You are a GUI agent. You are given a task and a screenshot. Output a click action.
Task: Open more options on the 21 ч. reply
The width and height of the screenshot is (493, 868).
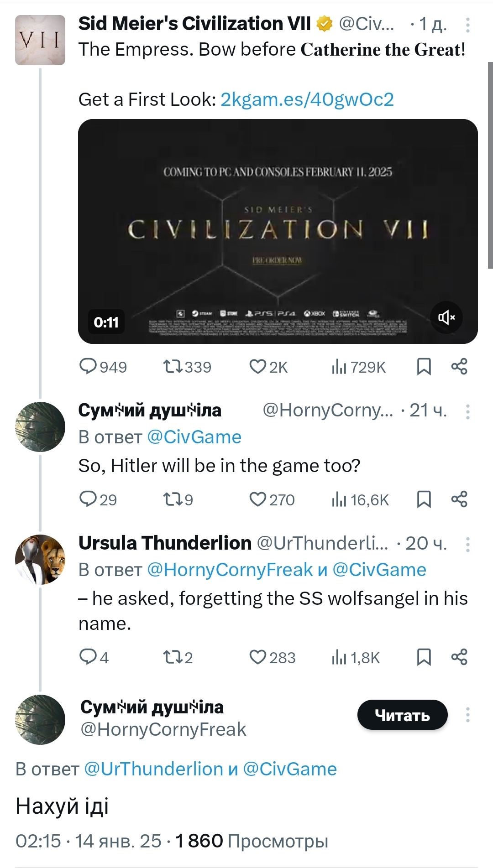[468, 411]
